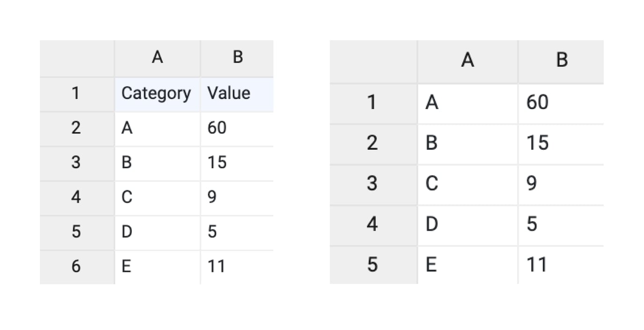The image size is (644, 330).
Task: Click cell '5' in row 5 of headed table
Action: 236,232
